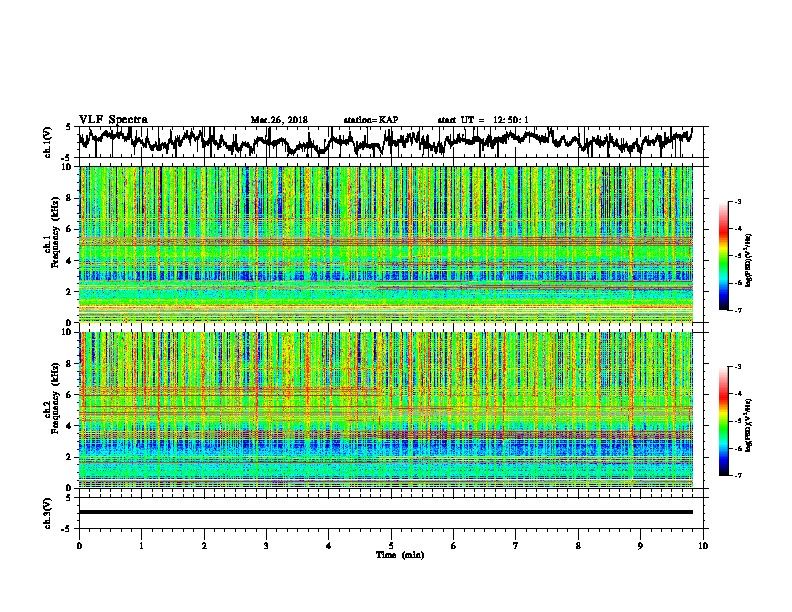
Task: Click the ch.2 spectrogram color scale bar
Action: click(723, 421)
